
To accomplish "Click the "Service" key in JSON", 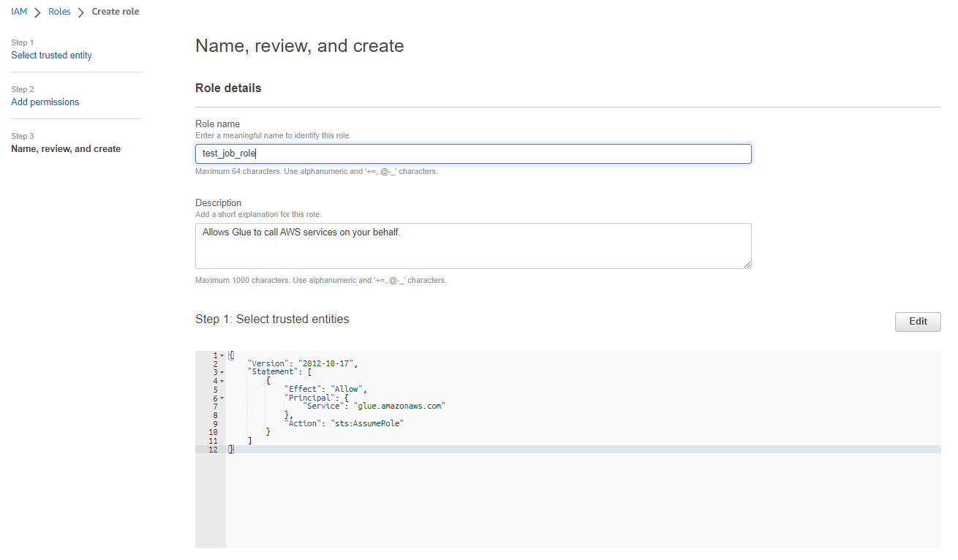I will 323,406.
